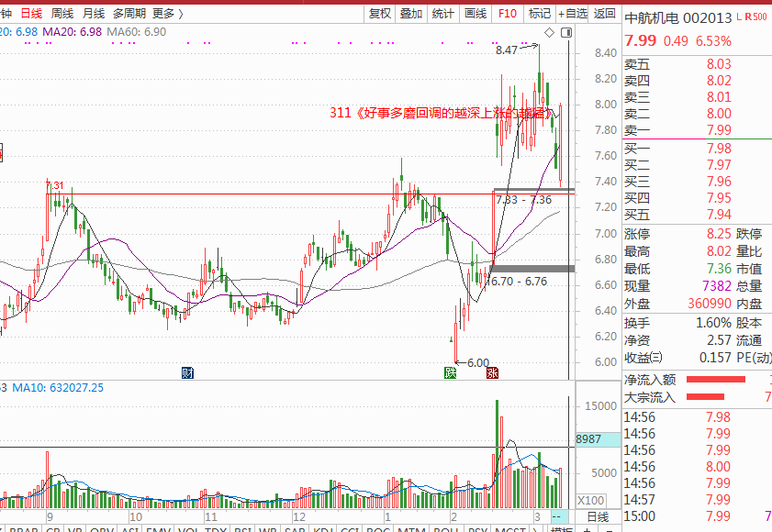772x532 pixels.
Task: Switch chart to 月线 period
Action: coord(94,14)
